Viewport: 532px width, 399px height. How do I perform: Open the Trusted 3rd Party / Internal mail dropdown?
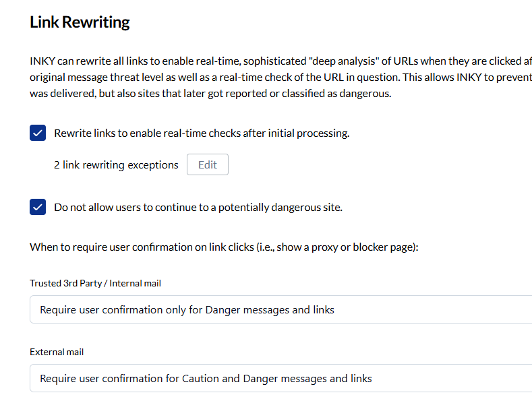[x=280, y=310]
